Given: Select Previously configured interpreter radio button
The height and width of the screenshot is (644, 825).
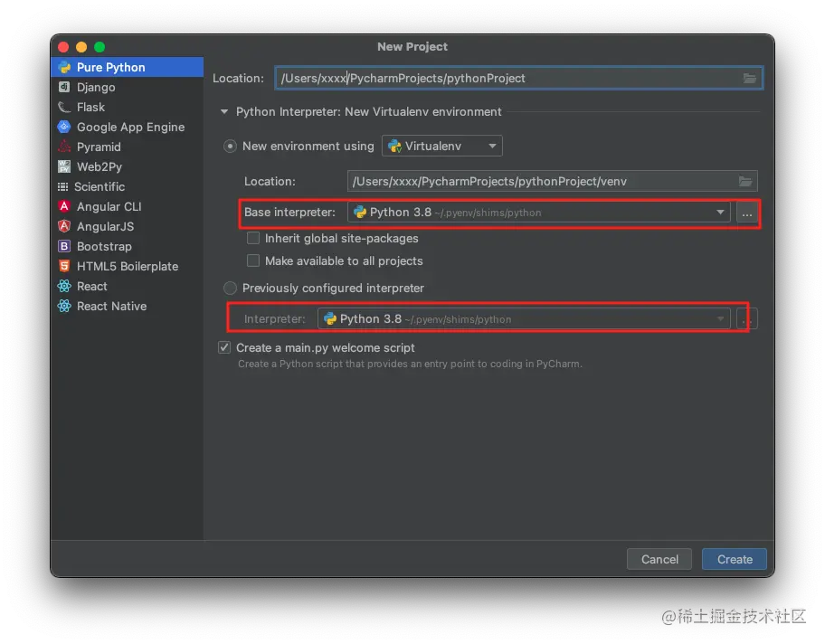Looking at the screenshot, I should coord(230,288).
